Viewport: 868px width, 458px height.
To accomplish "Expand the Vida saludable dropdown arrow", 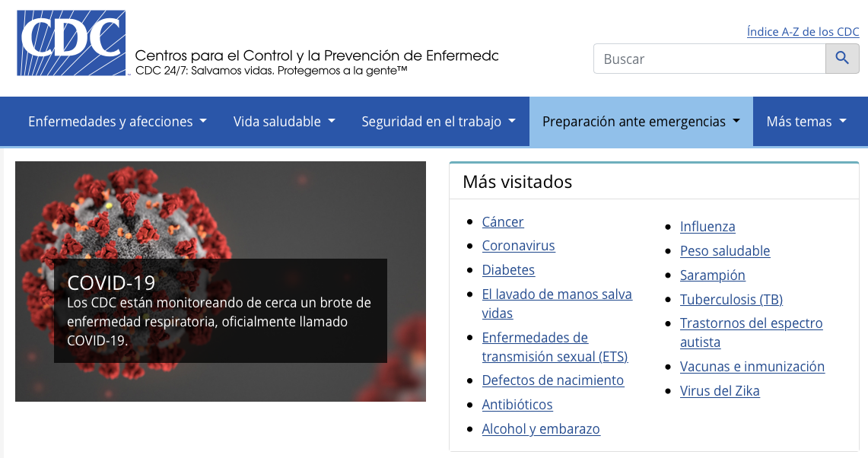I will [331, 121].
